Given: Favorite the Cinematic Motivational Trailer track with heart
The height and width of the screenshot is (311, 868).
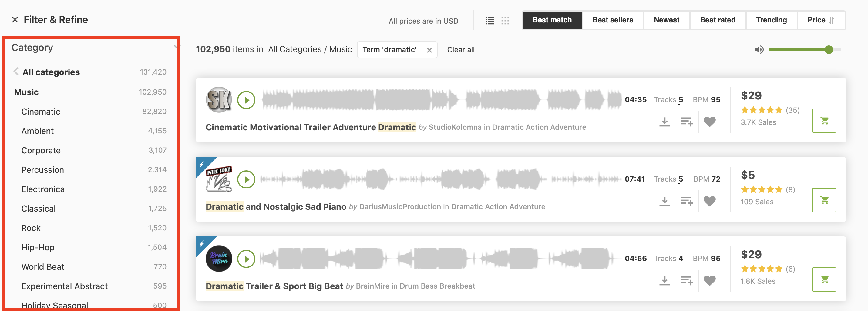Looking at the screenshot, I should pyautogui.click(x=709, y=122).
